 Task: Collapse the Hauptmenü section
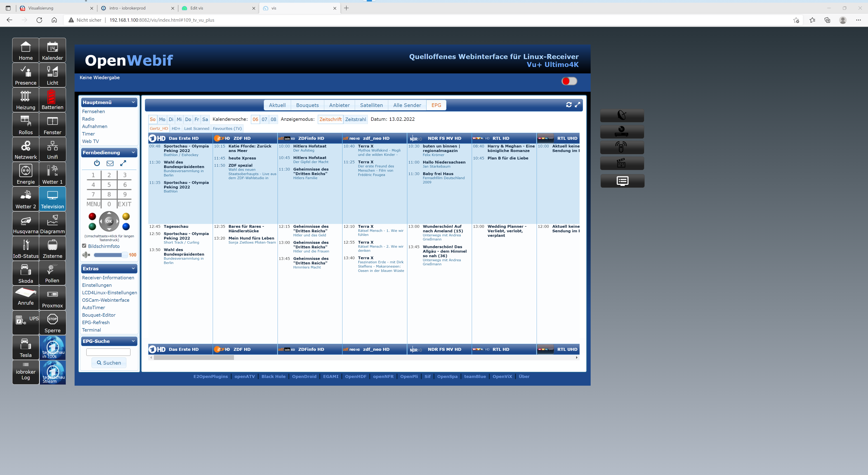click(133, 102)
